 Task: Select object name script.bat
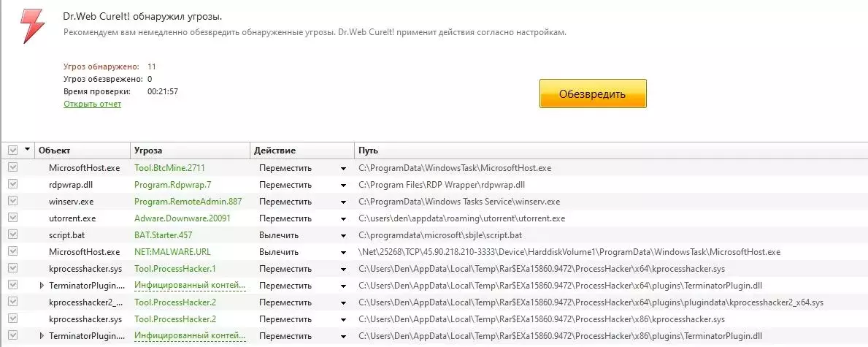click(x=68, y=234)
